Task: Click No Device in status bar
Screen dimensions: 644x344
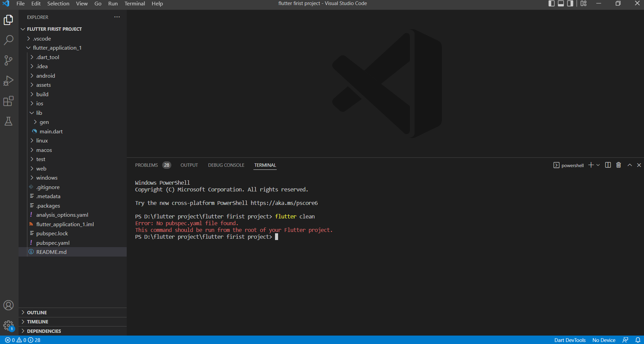Action: pyautogui.click(x=604, y=340)
